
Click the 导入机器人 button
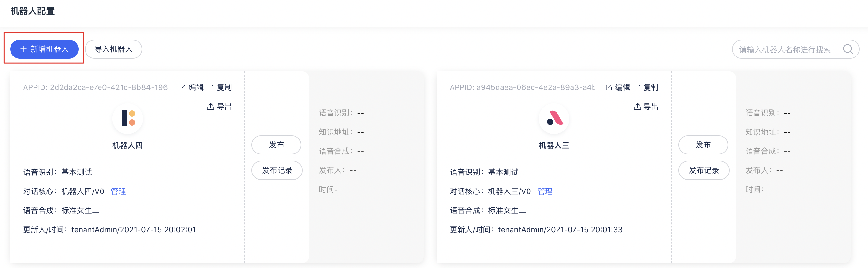tap(114, 49)
